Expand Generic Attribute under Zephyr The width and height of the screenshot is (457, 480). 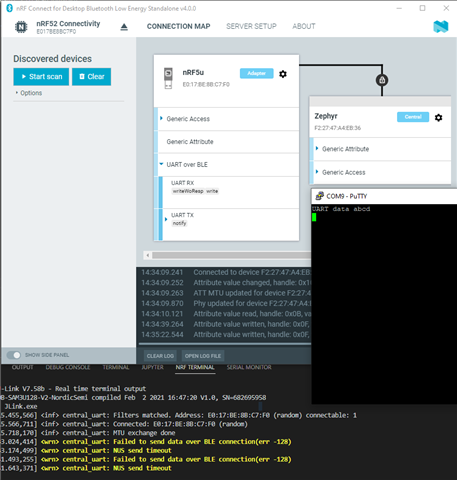(x=317, y=149)
